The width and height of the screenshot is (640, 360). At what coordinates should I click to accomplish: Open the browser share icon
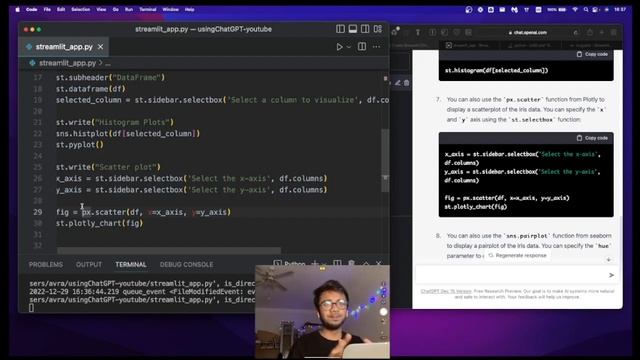click(590, 32)
